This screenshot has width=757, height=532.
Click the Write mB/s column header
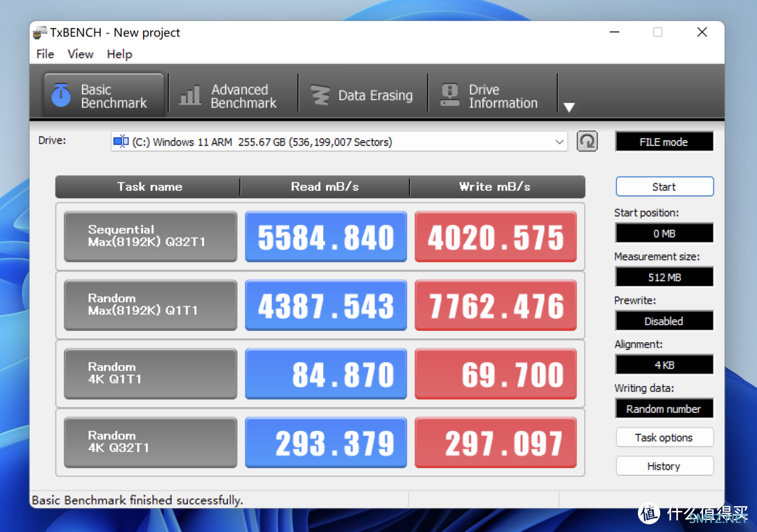pos(496,187)
